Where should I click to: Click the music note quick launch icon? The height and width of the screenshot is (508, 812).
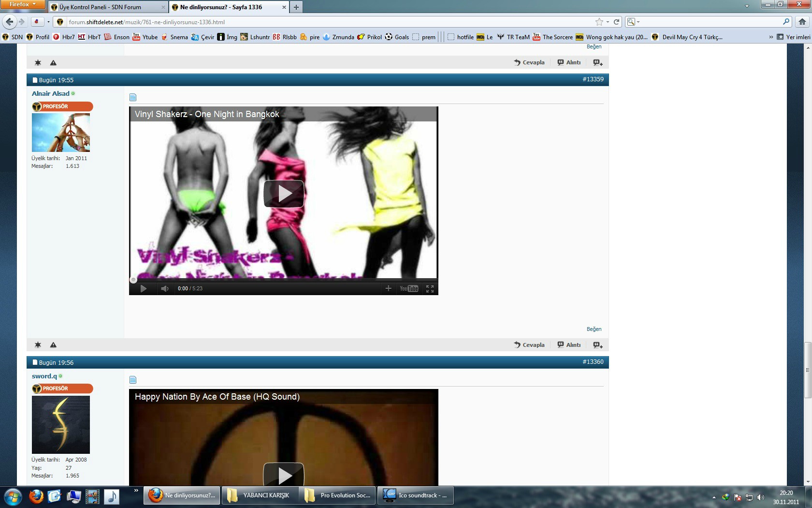pyautogui.click(x=111, y=496)
